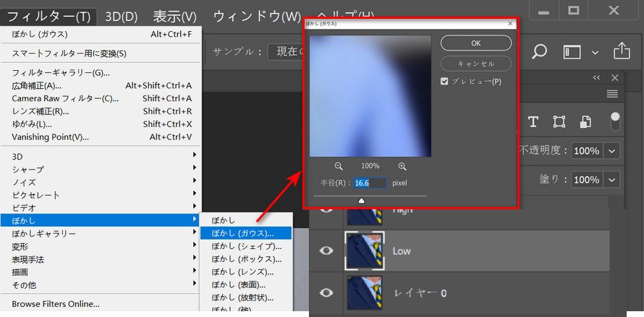Zoom in the blur preview
644x317 pixels.
coord(402,166)
